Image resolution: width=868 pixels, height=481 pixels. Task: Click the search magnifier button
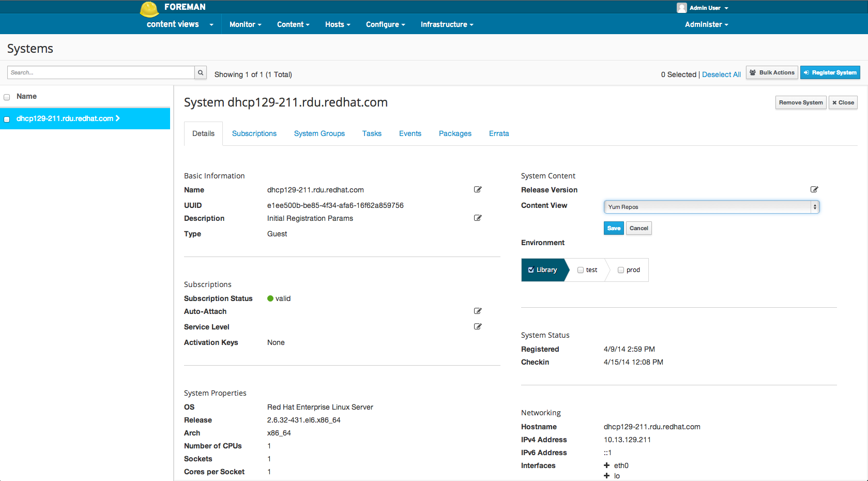(201, 73)
